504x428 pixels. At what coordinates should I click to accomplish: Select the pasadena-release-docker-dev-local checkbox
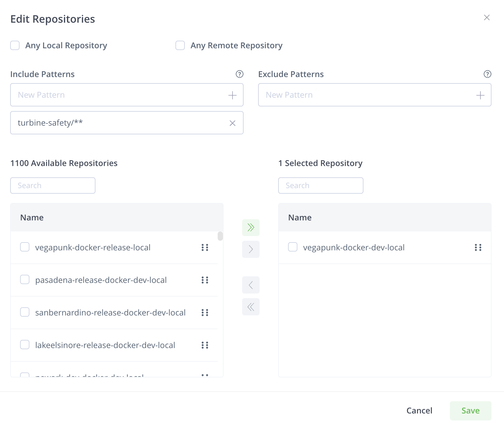25,280
